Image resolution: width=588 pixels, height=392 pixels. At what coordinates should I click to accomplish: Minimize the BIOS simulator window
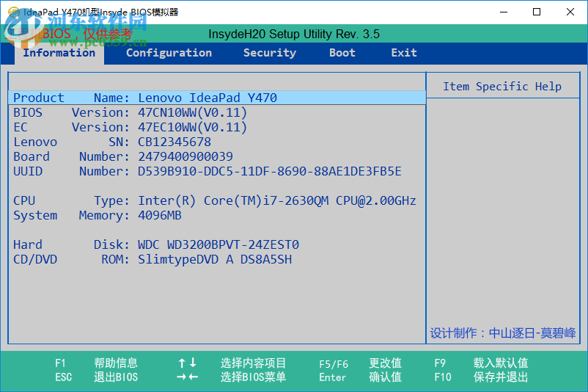[504, 12]
